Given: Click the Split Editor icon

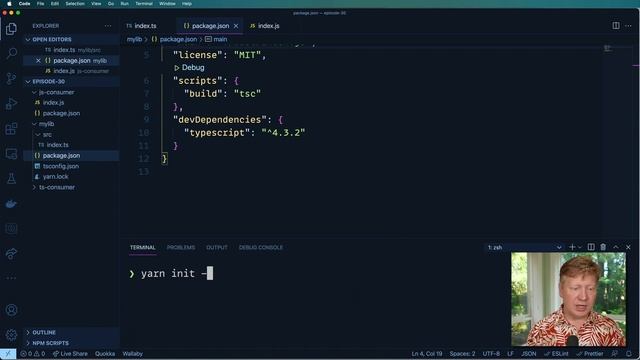Looking at the screenshot, I should (616, 26).
